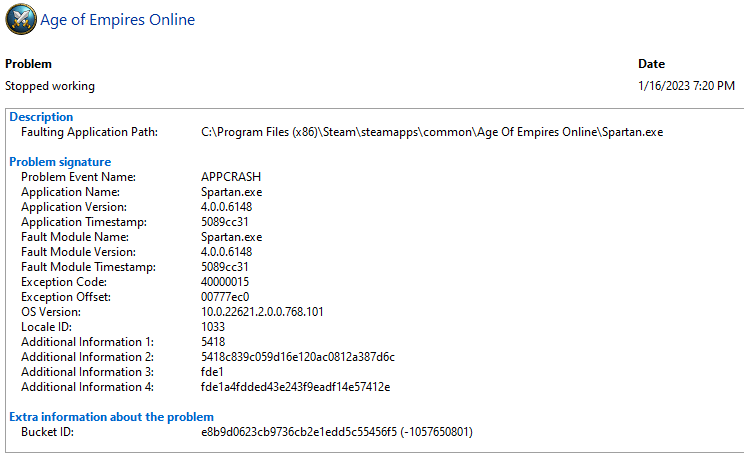The image size is (744, 467).
Task: Click the Locale ID value 1033
Action: click(x=213, y=327)
